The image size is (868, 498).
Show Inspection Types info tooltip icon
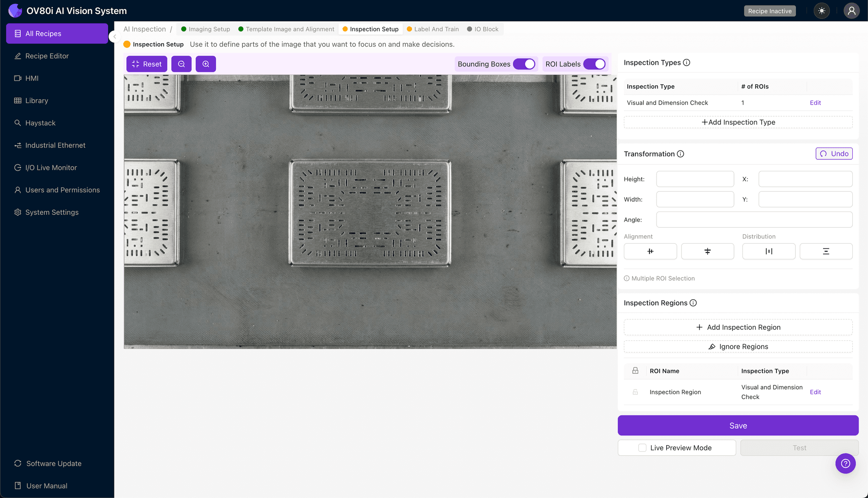coord(687,63)
